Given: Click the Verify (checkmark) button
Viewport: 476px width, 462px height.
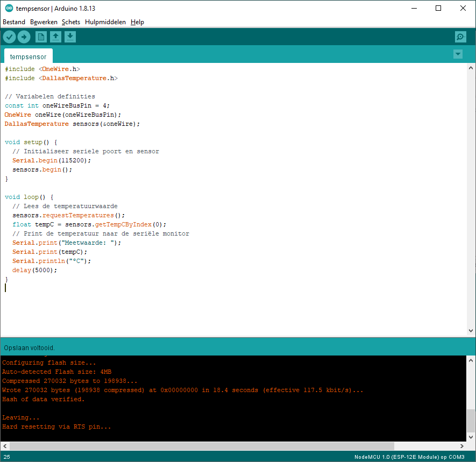Looking at the screenshot, I should point(9,37).
